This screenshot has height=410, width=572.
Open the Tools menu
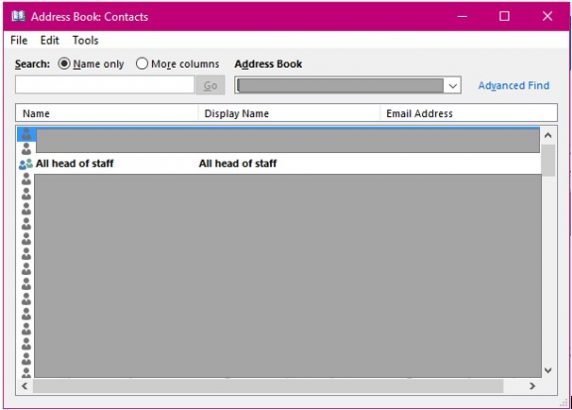pyautogui.click(x=85, y=40)
